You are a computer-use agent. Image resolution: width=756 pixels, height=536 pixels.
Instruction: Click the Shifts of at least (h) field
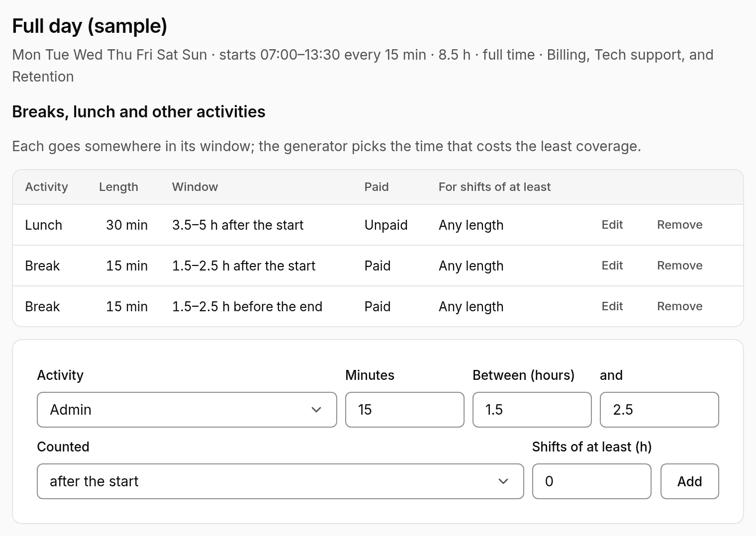coord(592,481)
